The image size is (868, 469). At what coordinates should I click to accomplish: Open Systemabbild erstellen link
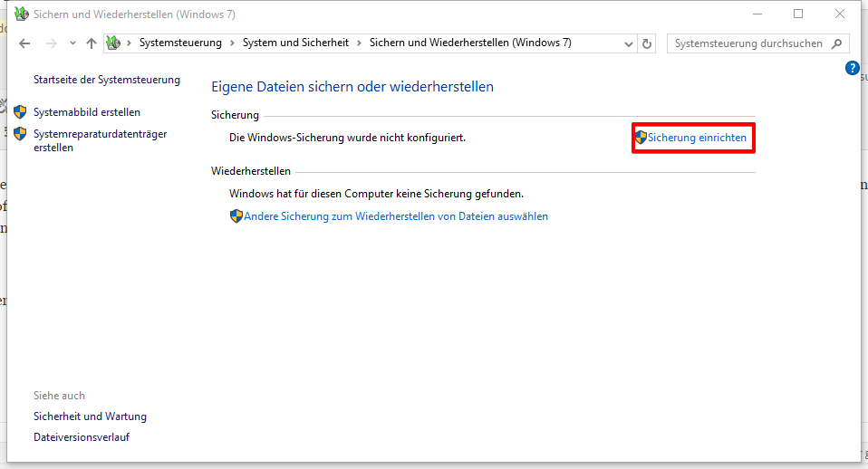click(x=87, y=112)
